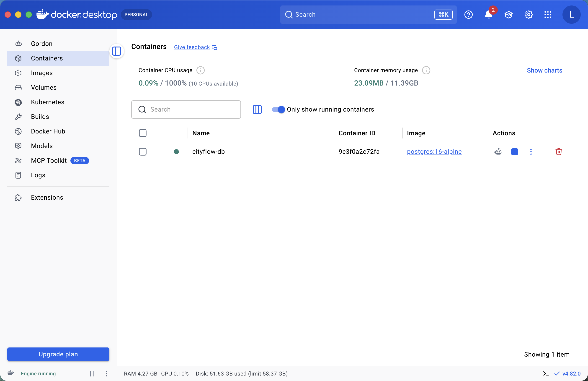The height and width of the screenshot is (381, 588).
Task: Delete the cityflow-db container
Action: [559, 151]
